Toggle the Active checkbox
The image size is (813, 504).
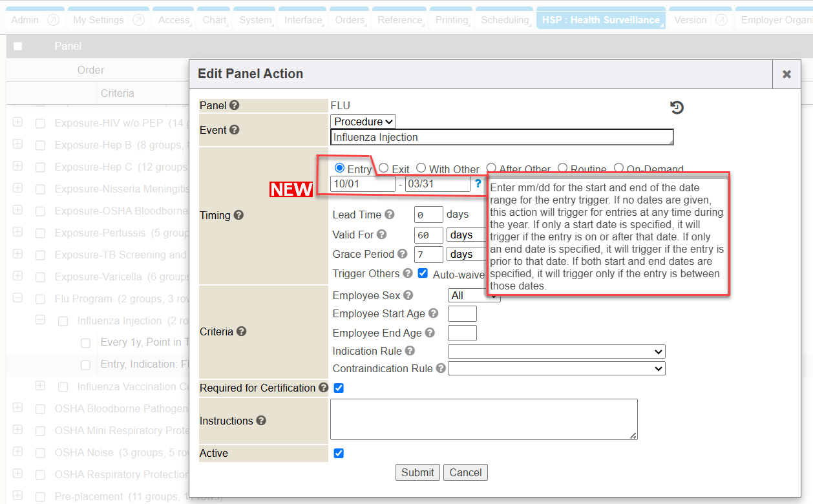(x=339, y=453)
